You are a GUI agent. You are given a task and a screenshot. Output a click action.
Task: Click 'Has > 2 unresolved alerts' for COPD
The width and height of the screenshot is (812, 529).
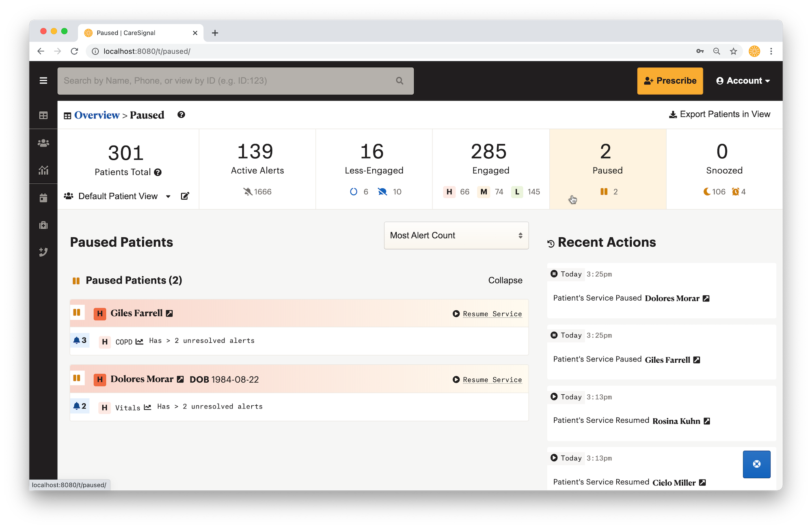coord(202,341)
